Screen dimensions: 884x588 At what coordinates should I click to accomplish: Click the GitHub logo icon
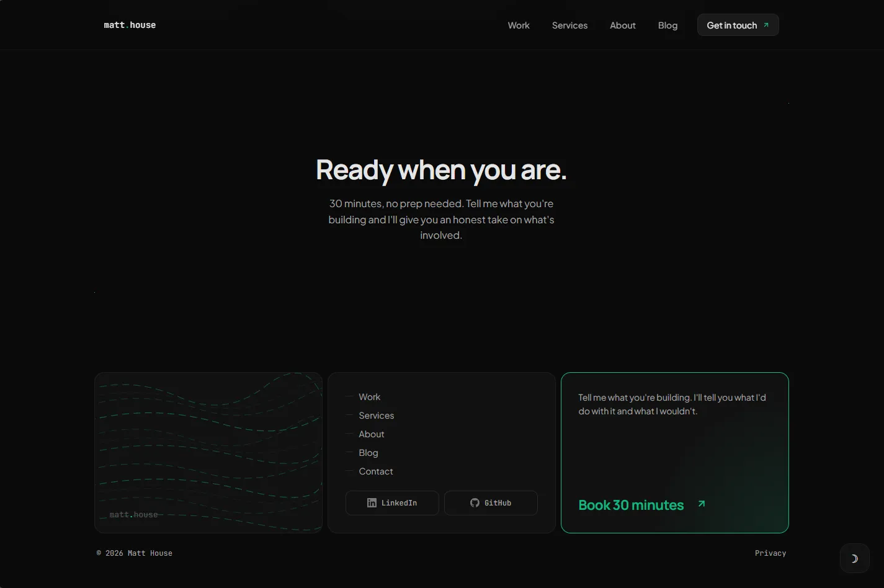tap(475, 503)
